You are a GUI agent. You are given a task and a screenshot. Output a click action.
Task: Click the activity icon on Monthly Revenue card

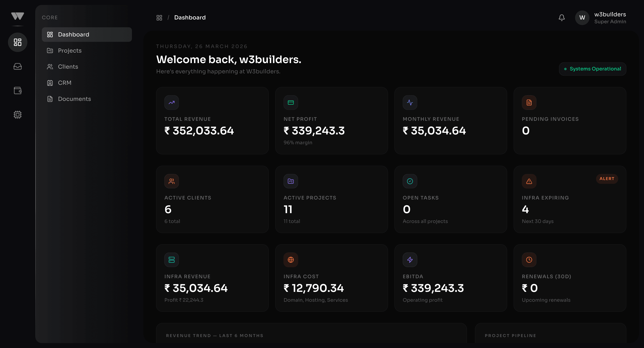click(410, 102)
